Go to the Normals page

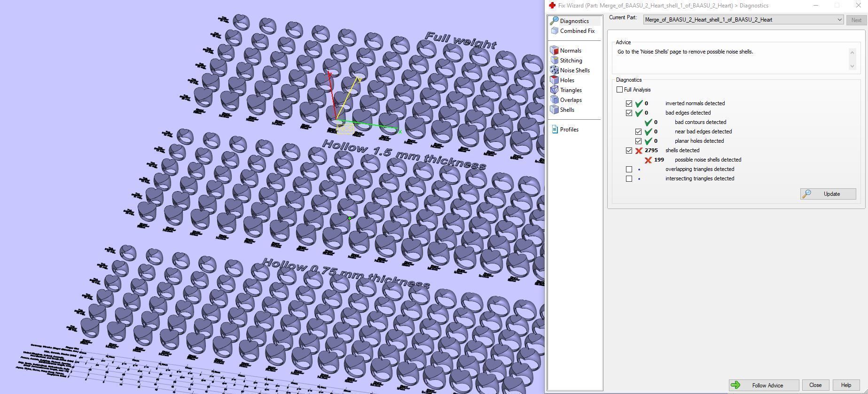click(x=570, y=51)
